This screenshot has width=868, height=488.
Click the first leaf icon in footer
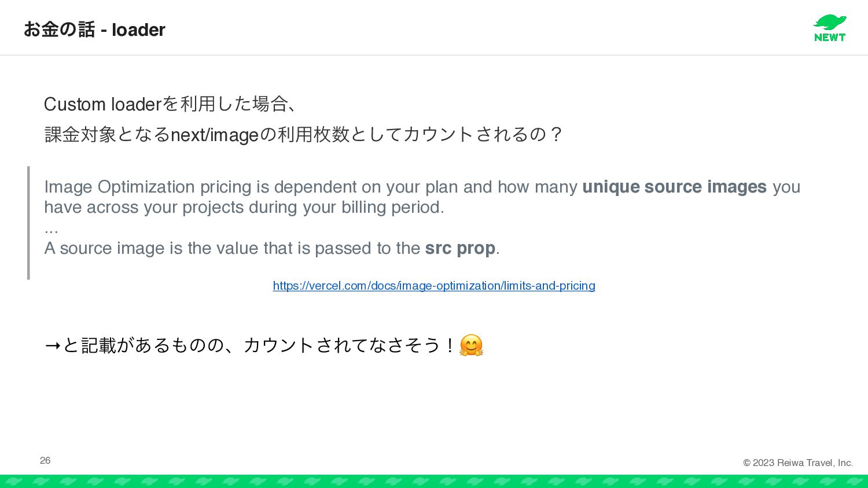[x=14, y=481]
